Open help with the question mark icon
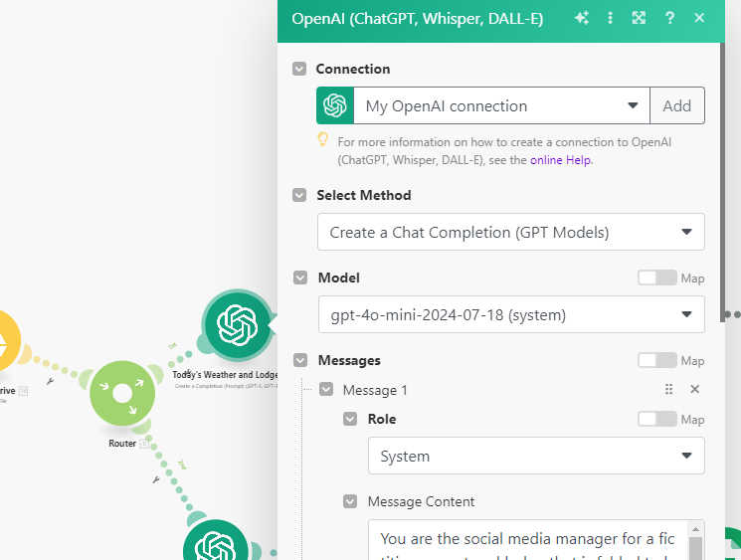Viewport: 741px width, 560px height. [x=669, y=18]
